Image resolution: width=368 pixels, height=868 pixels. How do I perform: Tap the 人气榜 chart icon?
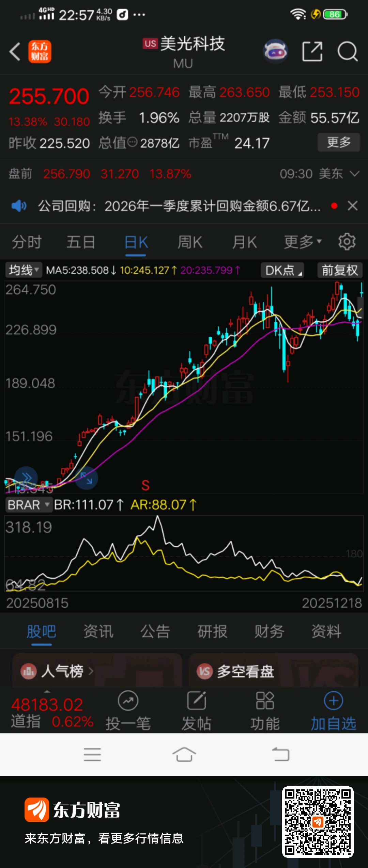tap(29, 672)
